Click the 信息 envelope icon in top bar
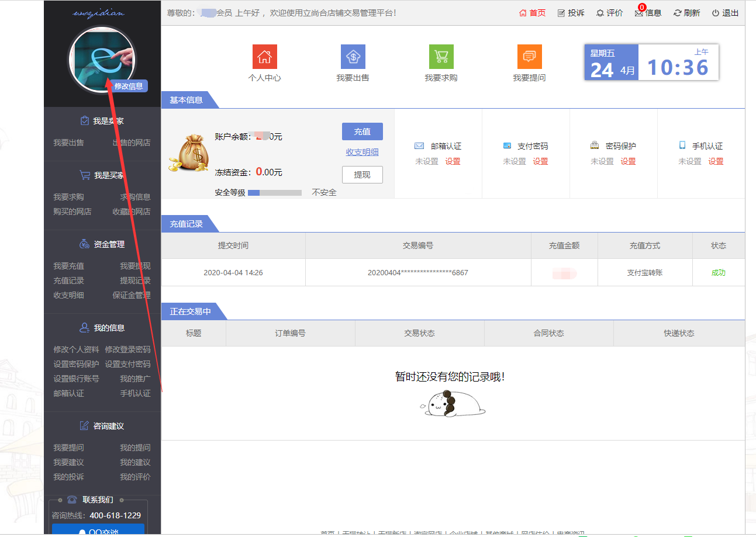This screenshot has height=537, width=756. click(x=639, y=13)
